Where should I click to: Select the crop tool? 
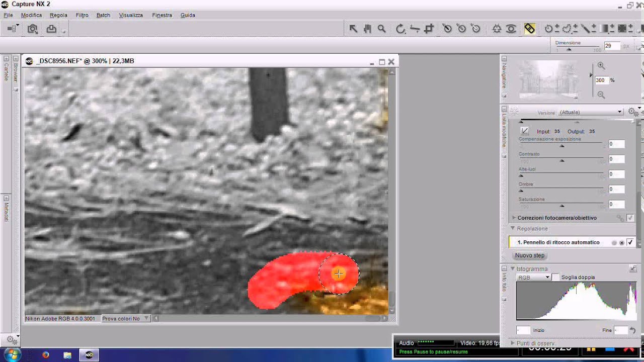(429, 29)
